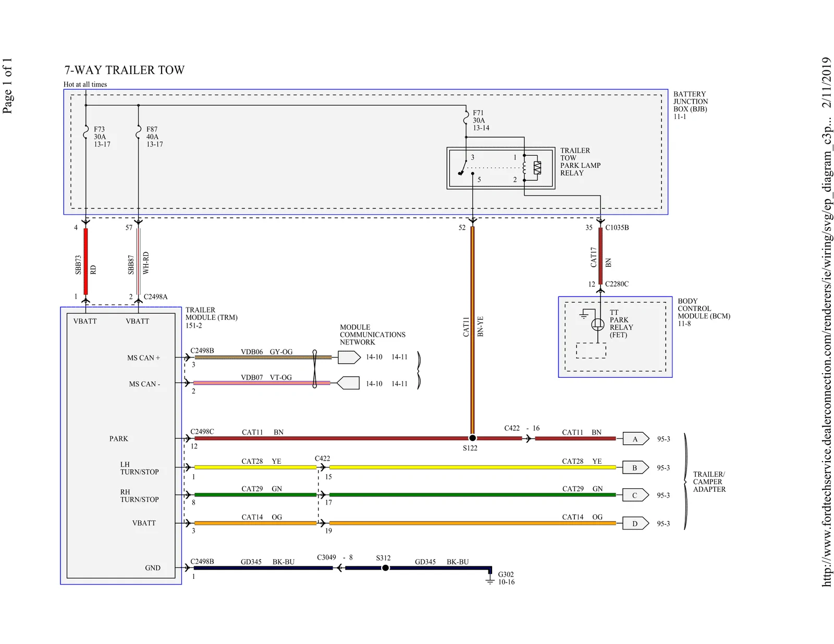Click the trailer tow park lamp relay symbol

click(x=501, y=168)
